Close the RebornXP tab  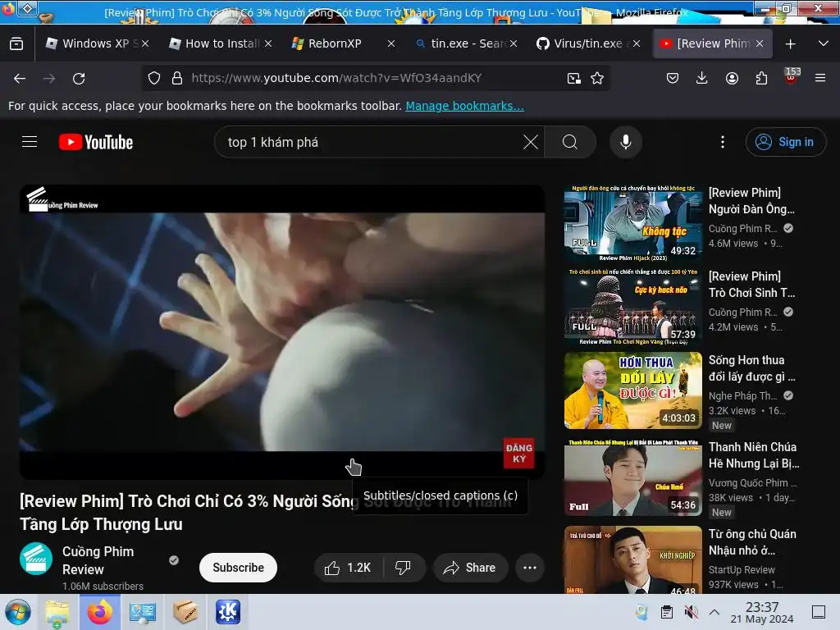[x=391, y=44]
